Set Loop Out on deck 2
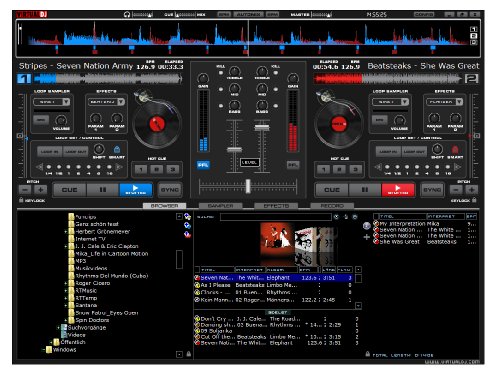The image size is (500, 374). pyautogui.click(x=414, y=151)
